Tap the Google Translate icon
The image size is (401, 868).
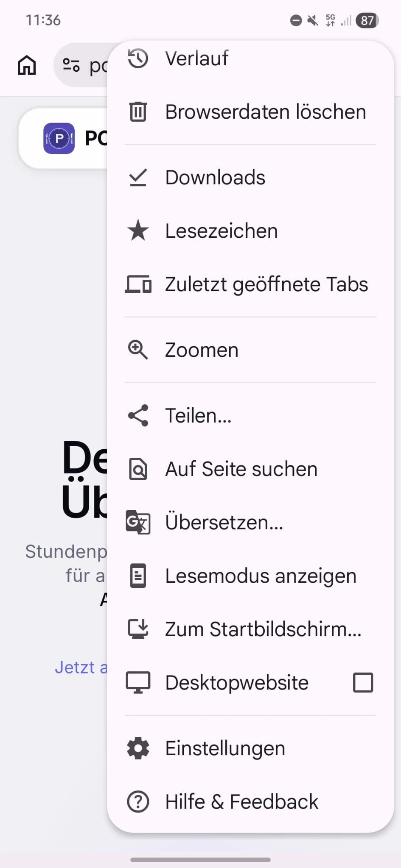[138, 522]
